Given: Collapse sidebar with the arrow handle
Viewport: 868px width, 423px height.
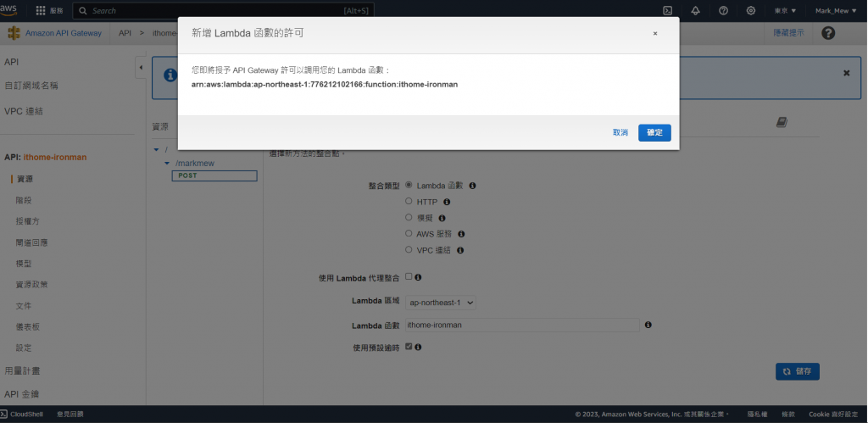Looking at the screenshot, I should coord(141,68).
